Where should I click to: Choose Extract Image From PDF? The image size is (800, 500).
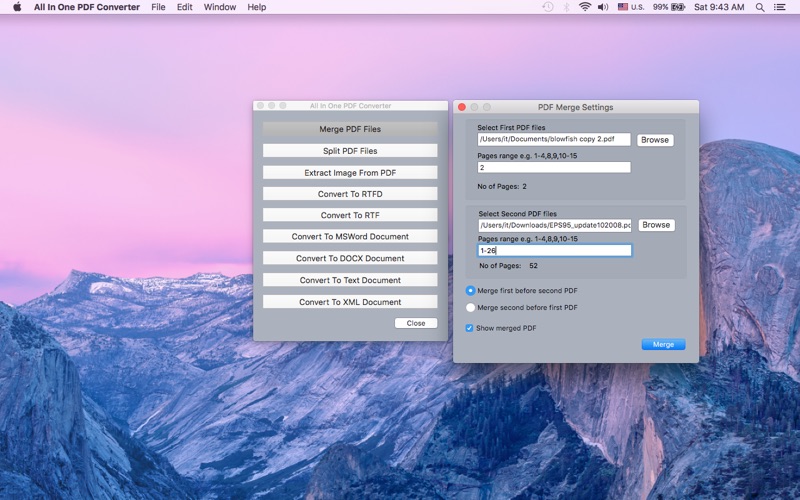coord(350,172)
